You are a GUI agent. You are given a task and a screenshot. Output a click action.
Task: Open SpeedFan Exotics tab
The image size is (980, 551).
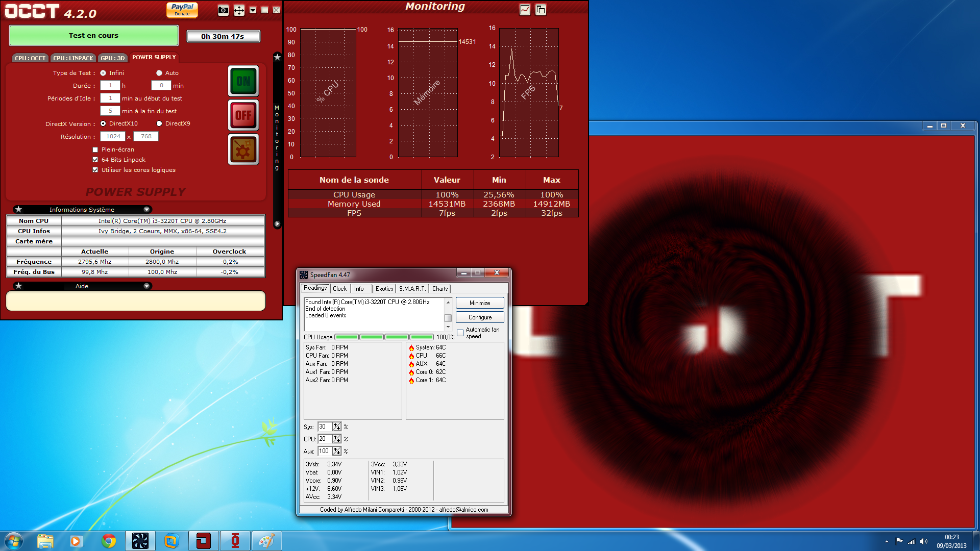pos(384,289)
